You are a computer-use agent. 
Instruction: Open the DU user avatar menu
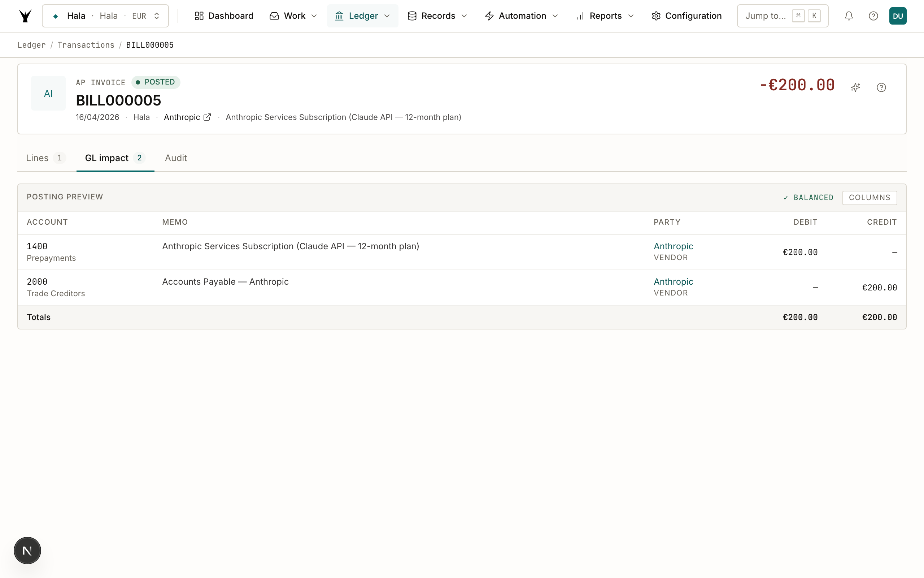pos(898,16)
